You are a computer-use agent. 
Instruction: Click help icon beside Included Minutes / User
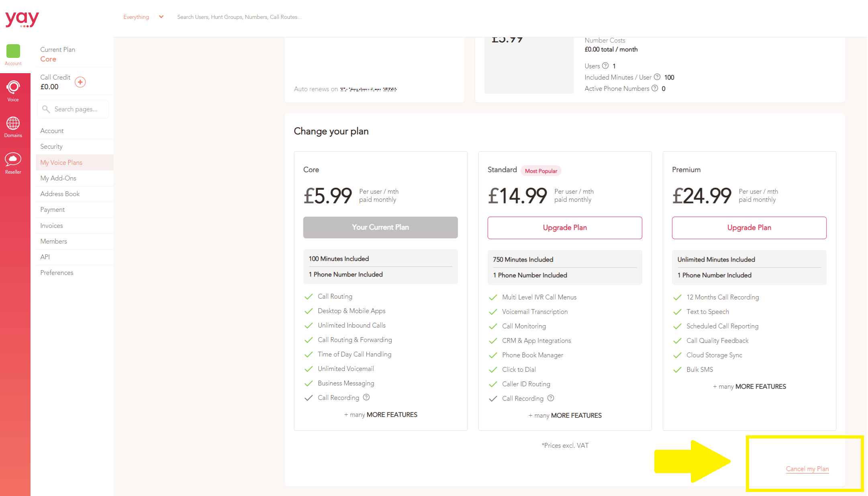tap(657, 77)
